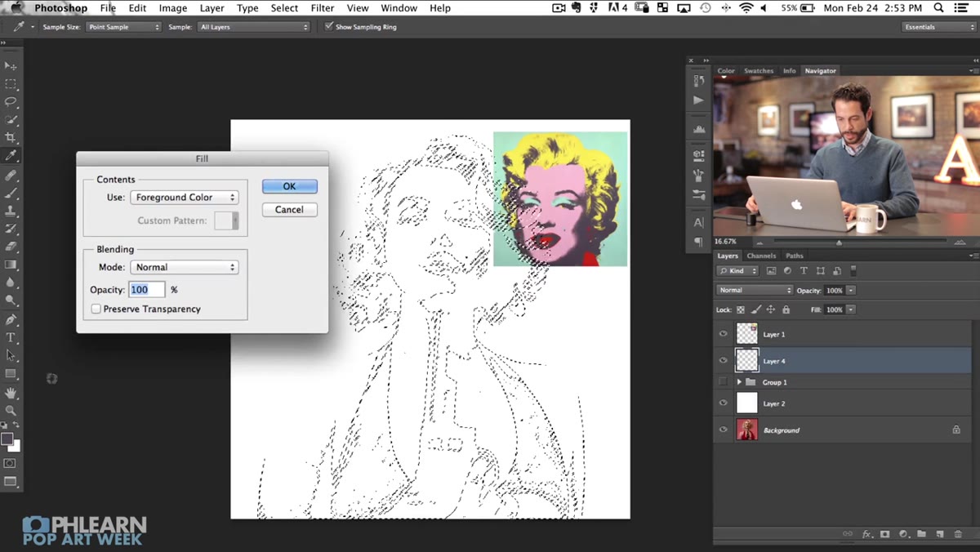The image size is (980, 552).
Task: Select the Zoom tool
Action: point(11,411)
